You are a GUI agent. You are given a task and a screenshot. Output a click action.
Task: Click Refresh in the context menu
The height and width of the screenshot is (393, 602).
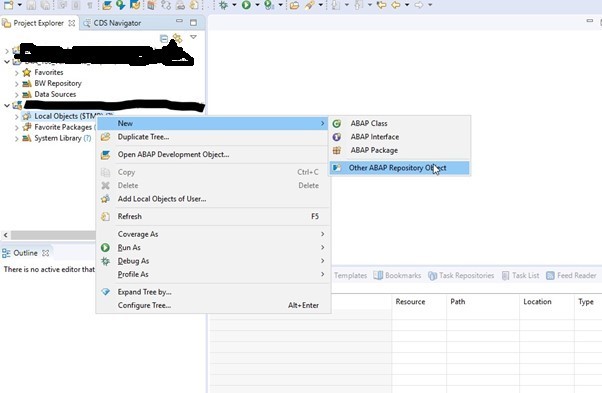click(x=213, y=216)
